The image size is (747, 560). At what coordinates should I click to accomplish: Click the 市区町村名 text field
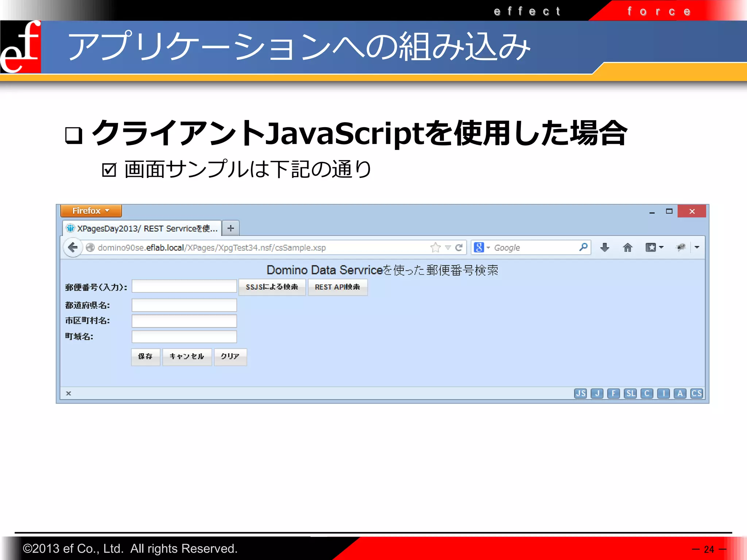tap(184, 321)
